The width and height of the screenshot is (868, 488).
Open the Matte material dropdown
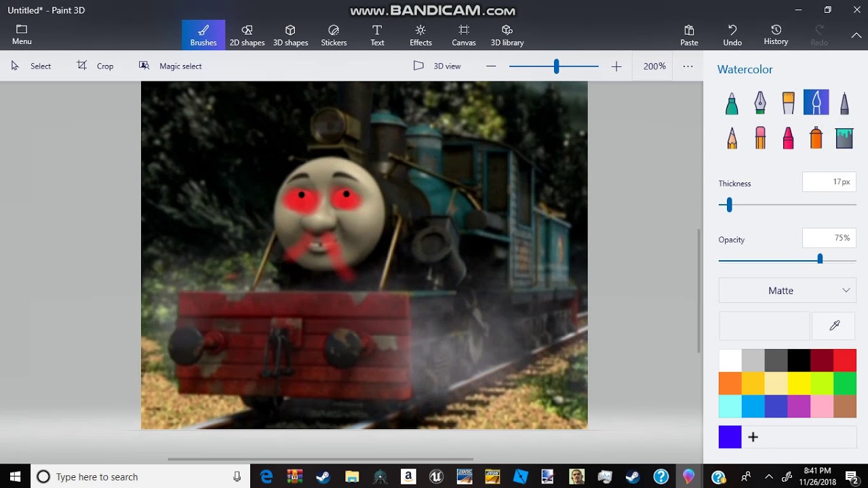pos(787,290)
